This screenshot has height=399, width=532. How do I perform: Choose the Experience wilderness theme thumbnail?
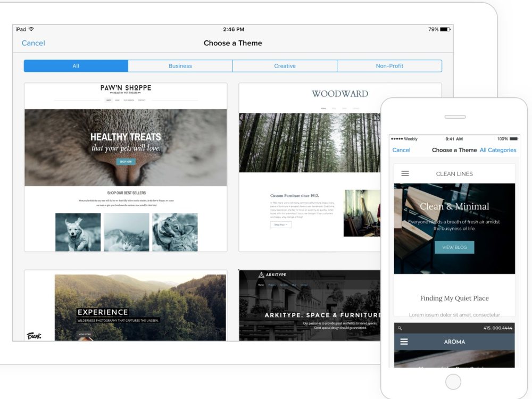(126, 305)
